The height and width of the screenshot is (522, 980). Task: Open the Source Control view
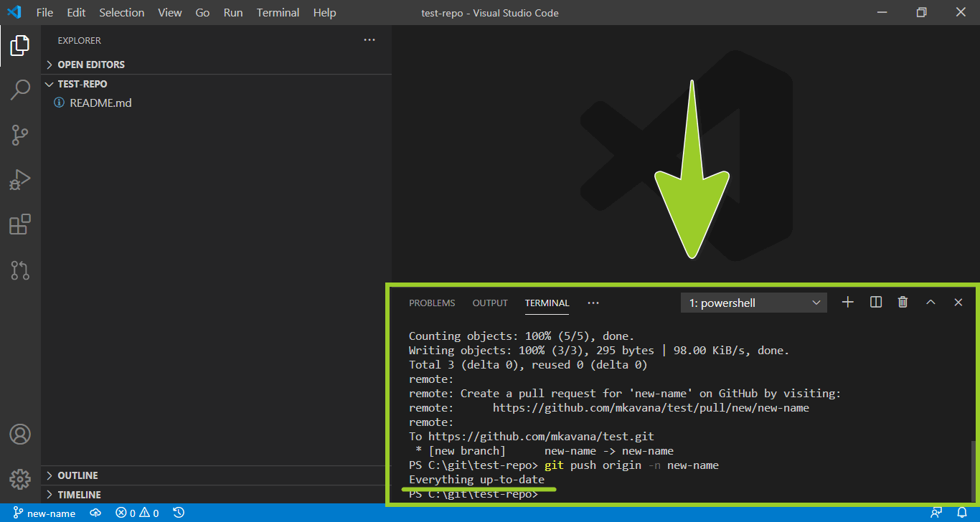[20, 135]
